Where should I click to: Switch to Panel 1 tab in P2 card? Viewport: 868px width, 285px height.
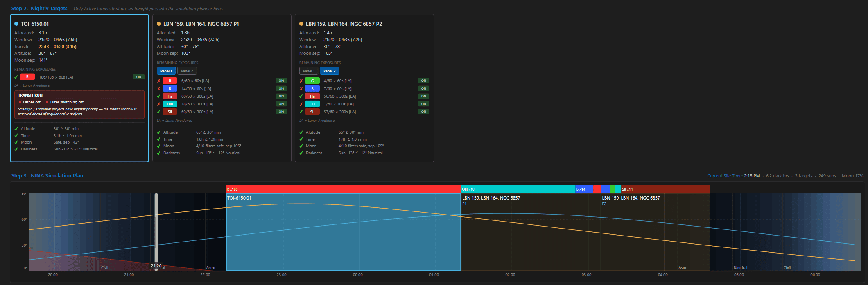click(309, 71)
